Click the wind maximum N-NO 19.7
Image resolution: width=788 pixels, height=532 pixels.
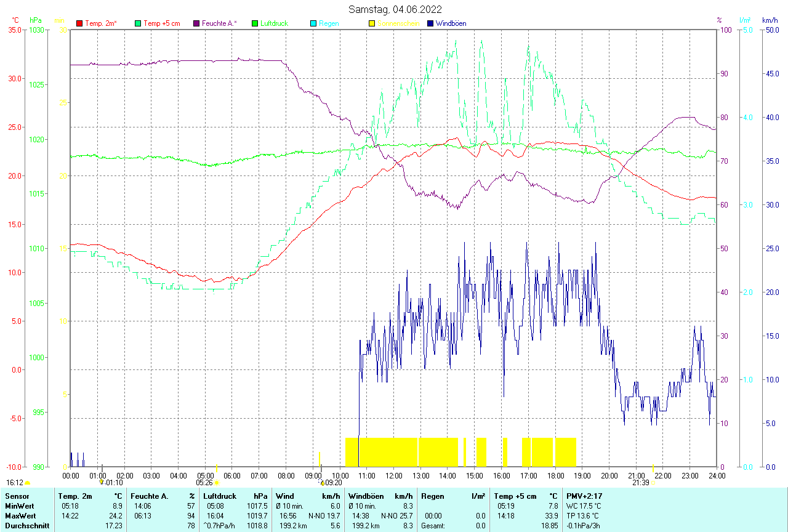pos(324,516)
